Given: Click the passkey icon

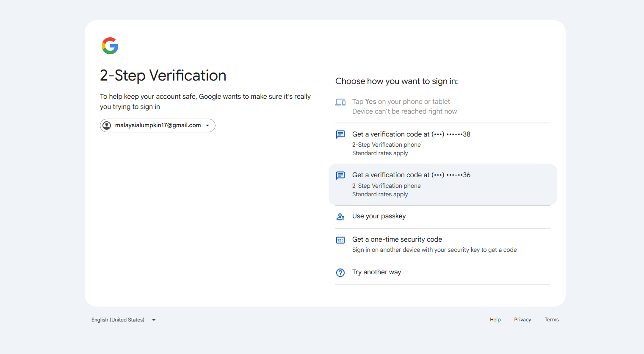Looking at the screenshot, I should [340, 217].
